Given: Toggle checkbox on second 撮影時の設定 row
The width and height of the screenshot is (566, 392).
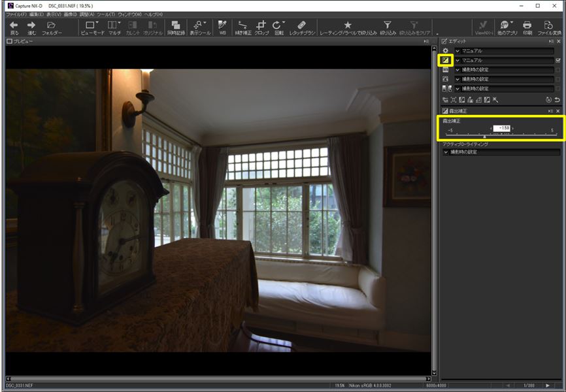Looking at the screenshot, I should point(558,79).
